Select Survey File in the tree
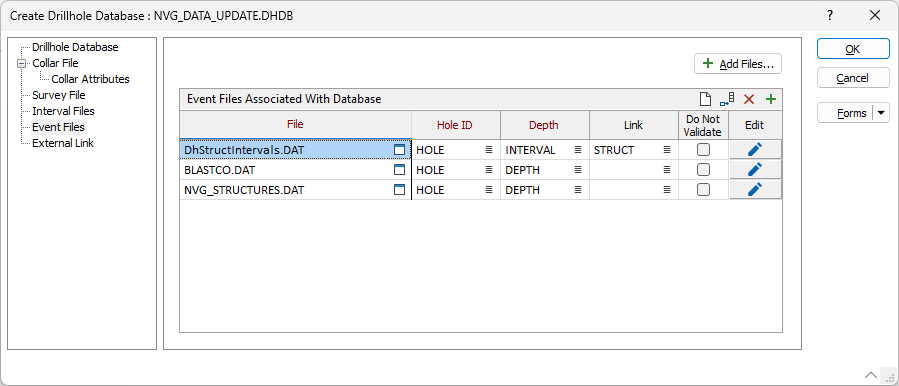Image resolution: width=899 pixels, height=386 pixels. [x=59, y=95]
